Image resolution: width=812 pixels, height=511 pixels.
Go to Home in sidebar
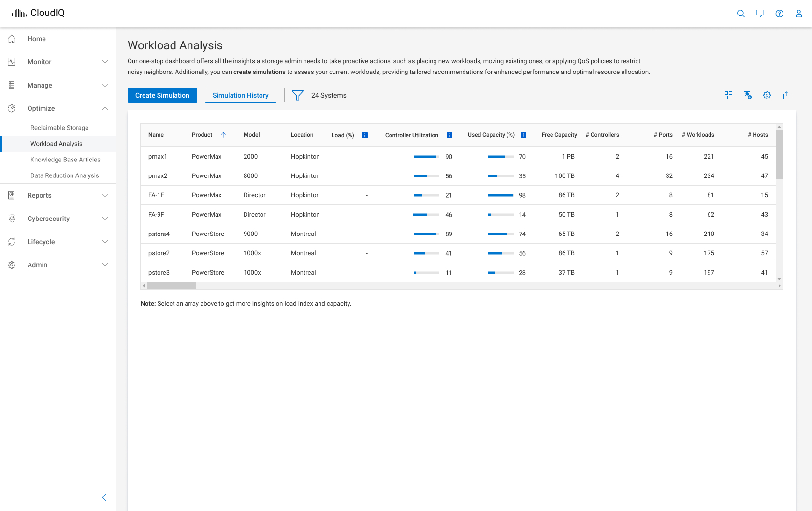tap(37, 39)
